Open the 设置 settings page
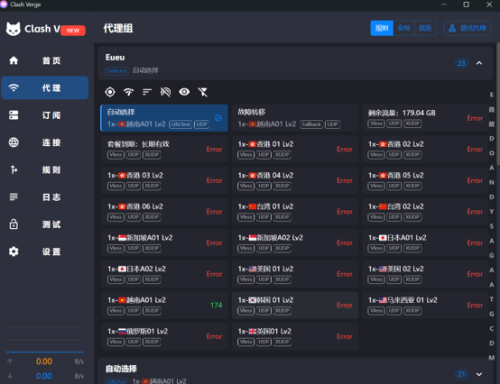The height and width of the screenshot is (384, 500). click(x=45, y=252)
